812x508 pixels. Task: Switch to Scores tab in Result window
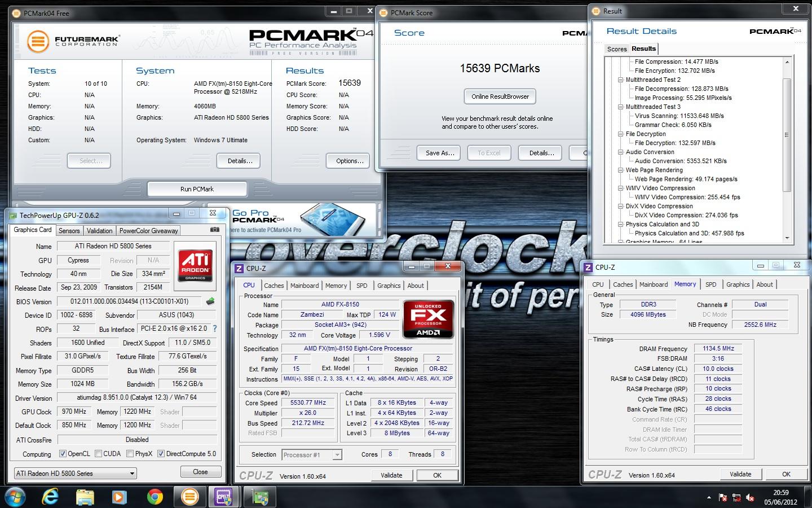click(x=617, y=49)
